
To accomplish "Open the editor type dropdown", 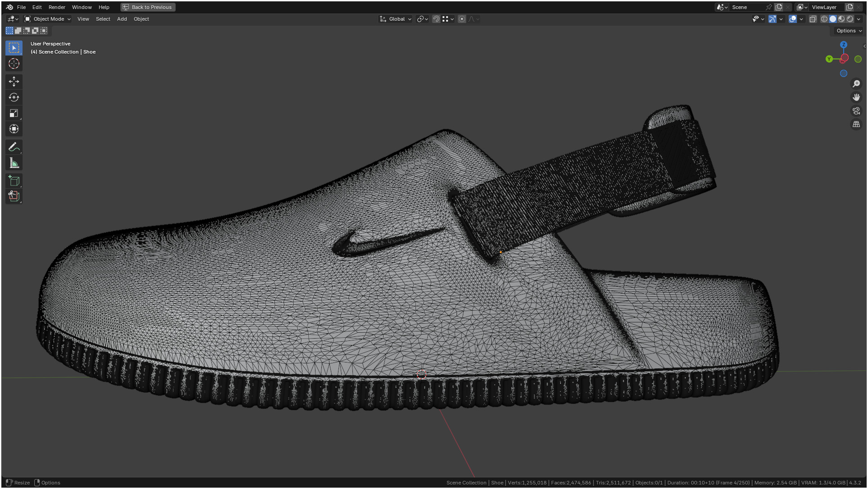I will [x=13, y=19].
